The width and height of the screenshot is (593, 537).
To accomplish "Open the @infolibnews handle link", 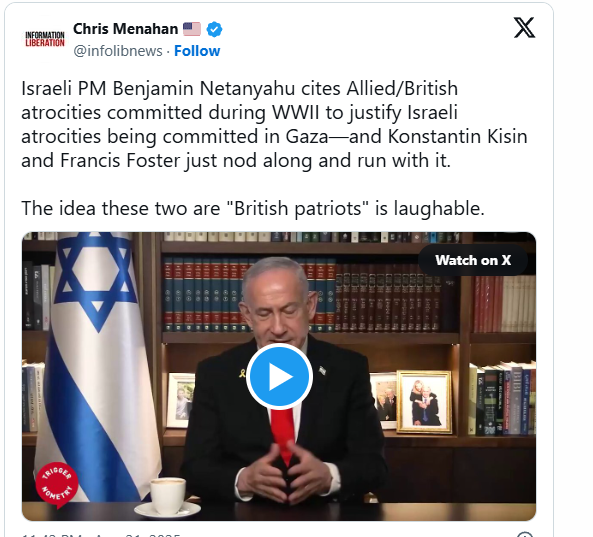I will (x=118, y=51).
